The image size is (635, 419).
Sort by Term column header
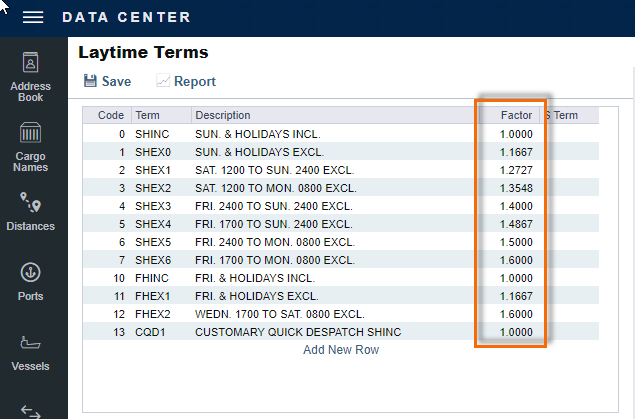[x=146, y=115]
